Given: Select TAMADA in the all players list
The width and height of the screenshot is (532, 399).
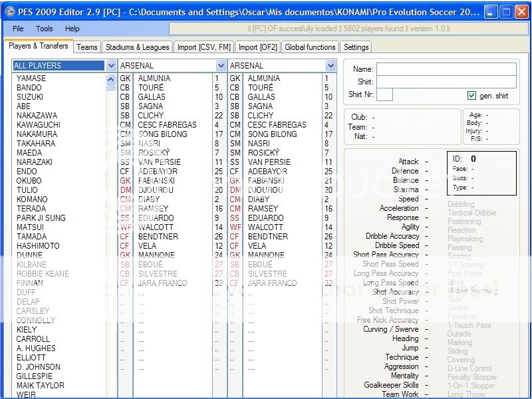Looking at the screenshot, I should pos(31,237).
